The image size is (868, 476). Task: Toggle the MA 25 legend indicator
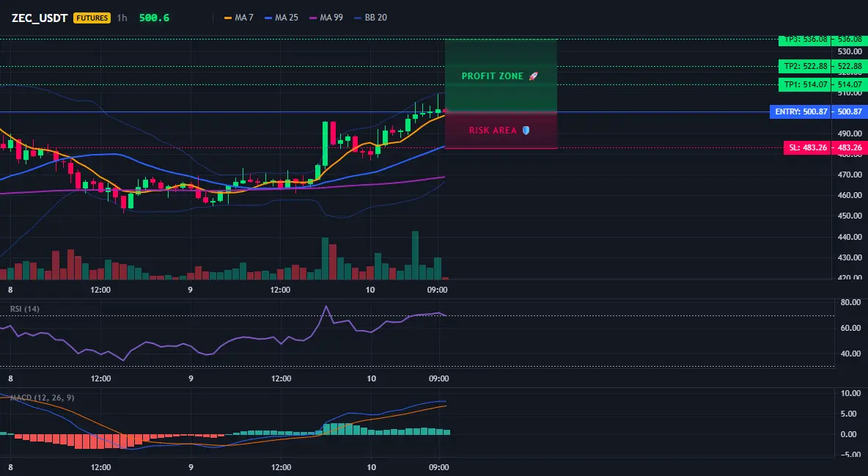(x=282, y=18)
